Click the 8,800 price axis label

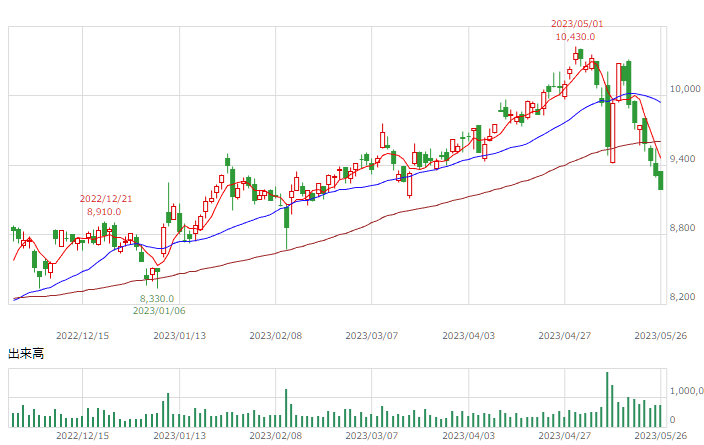[682, 228]
